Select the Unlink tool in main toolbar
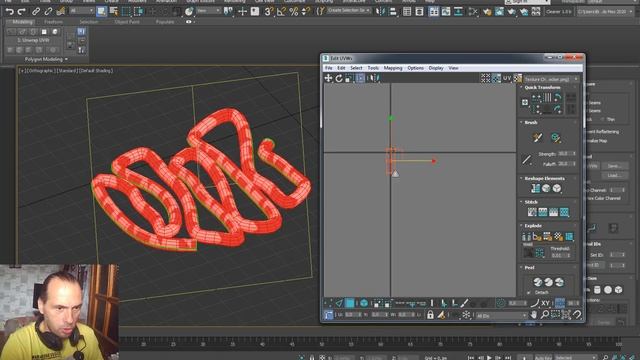Screen dimensions: 640x360 48,11
